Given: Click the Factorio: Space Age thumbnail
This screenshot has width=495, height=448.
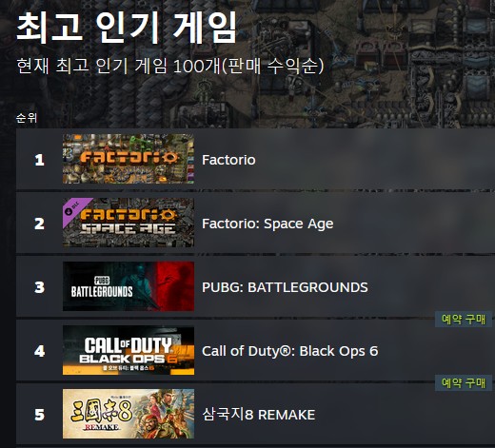Looking at the screenshot, I should [x=129, y=223].
